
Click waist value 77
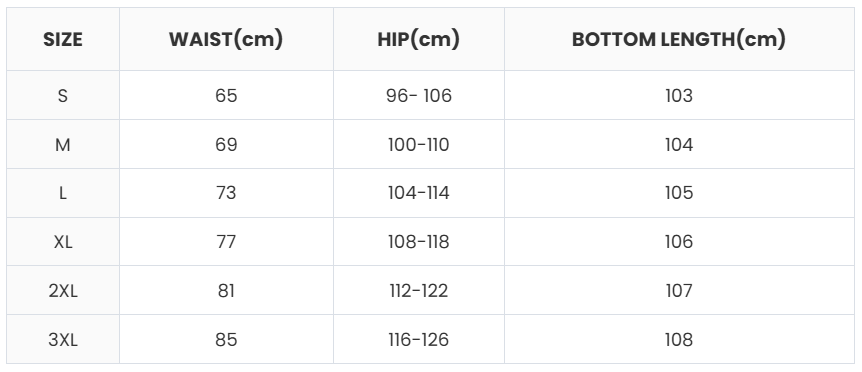tap(226, 242)
